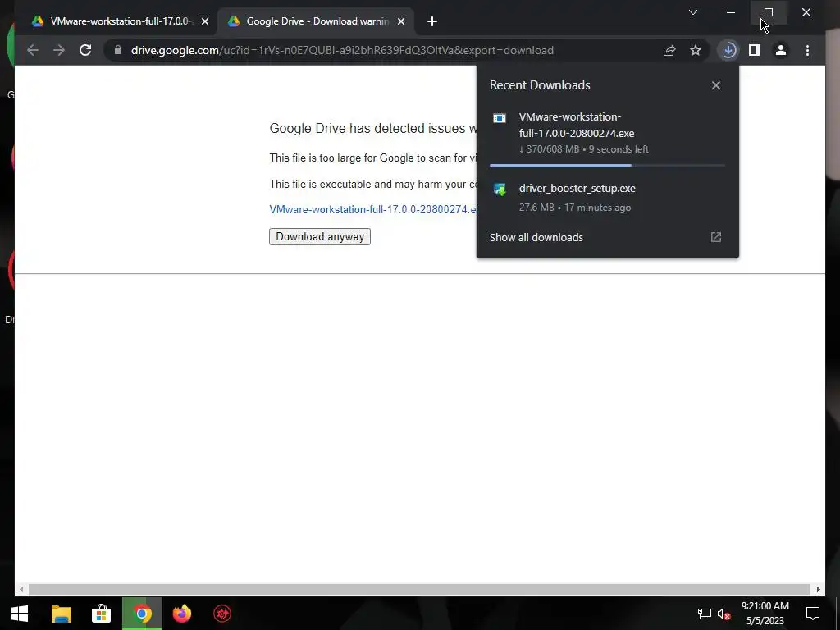Image resolution: width=840 pixels, height=630 pixels.
Task: Click the share page icon in address bar
Action: click(669, 50)
